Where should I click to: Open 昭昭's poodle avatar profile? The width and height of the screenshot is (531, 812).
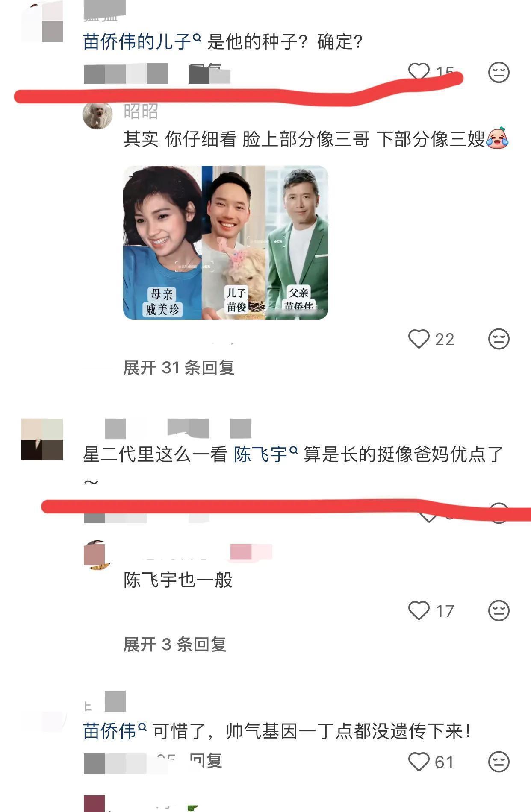[97, 114]
